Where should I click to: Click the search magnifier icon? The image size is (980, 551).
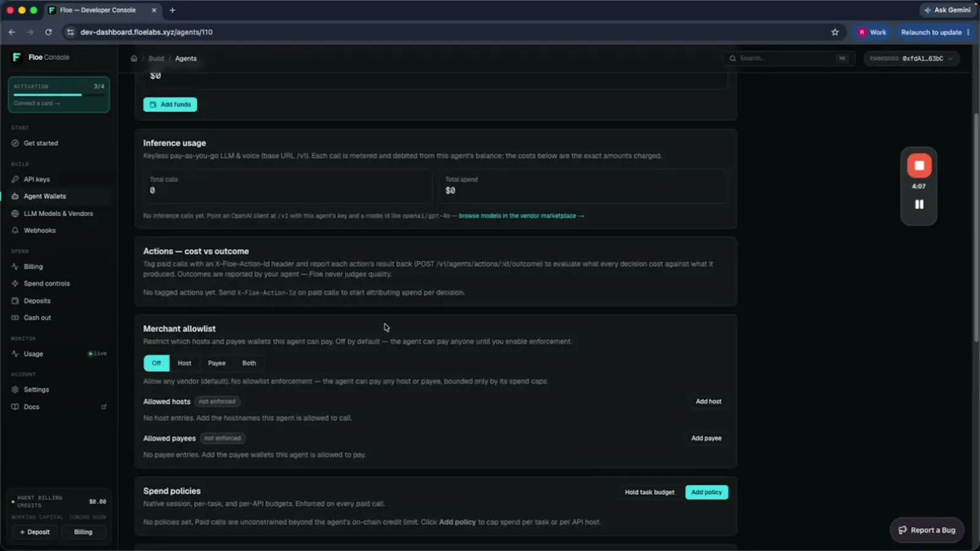[733, 59]
